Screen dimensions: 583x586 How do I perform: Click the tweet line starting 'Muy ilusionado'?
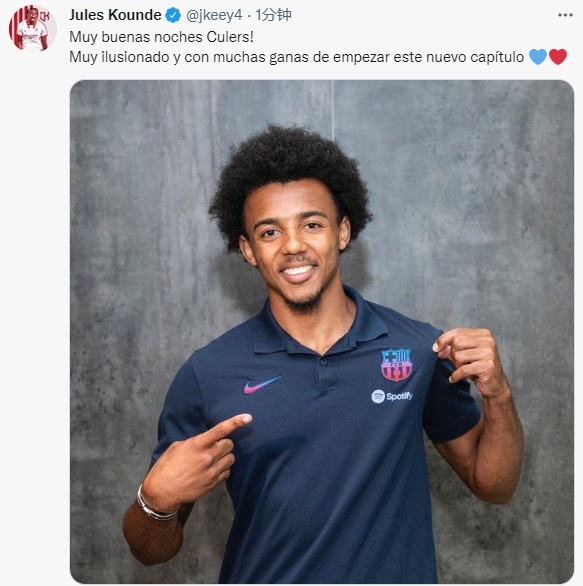(318, 57)
